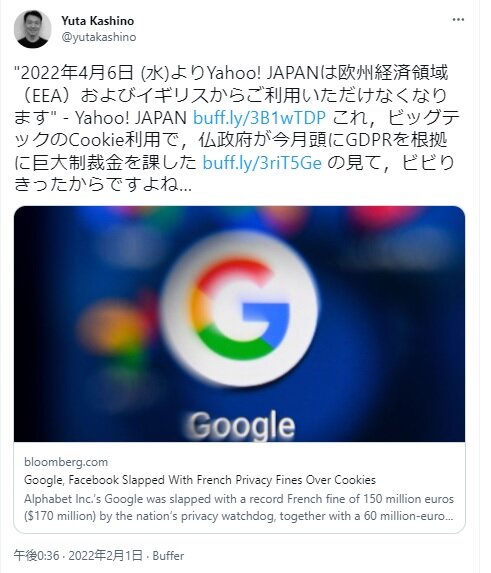
Task: Click the GDPR mention in tweet text
Action: 369,140
